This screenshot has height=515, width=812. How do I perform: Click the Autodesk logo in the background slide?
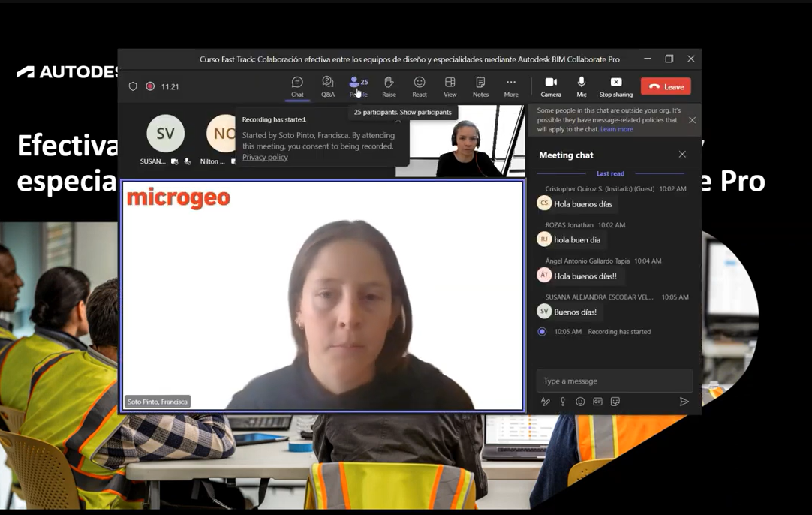(67, 71)
